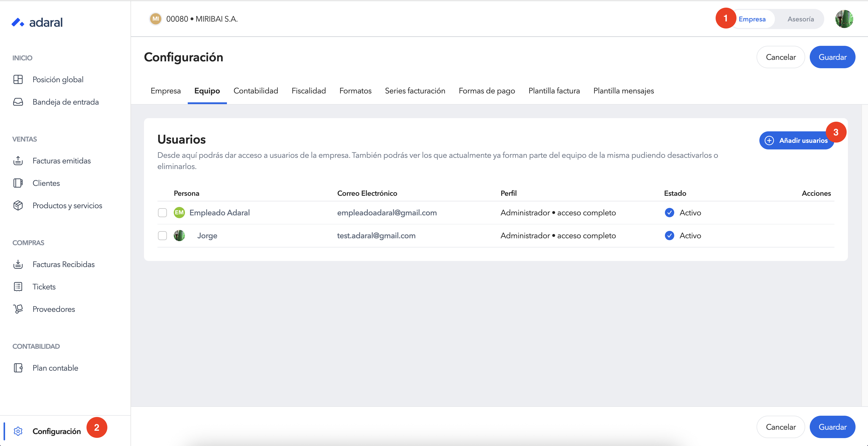This screenshot has width=868, height=446.
Task: Click the company name 00080 • MIRIBAI S.A.
Action: click(202, 19)
